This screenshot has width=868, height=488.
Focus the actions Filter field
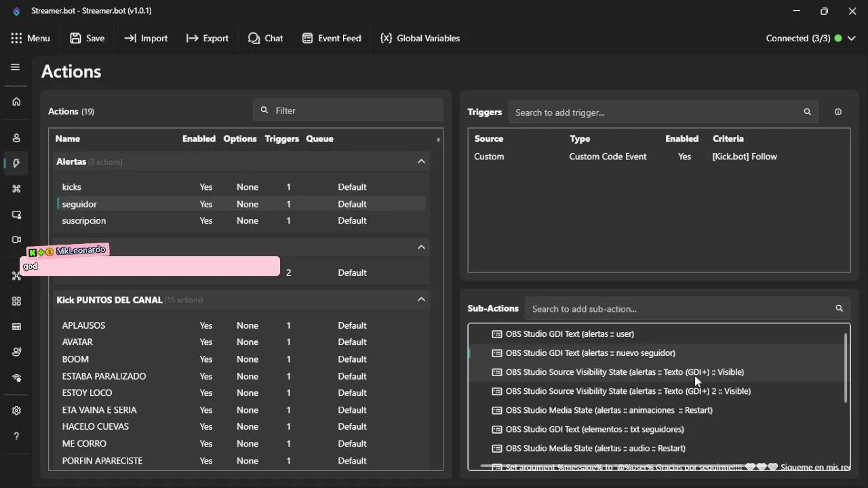pyautogui.click(x=349, y=110)
